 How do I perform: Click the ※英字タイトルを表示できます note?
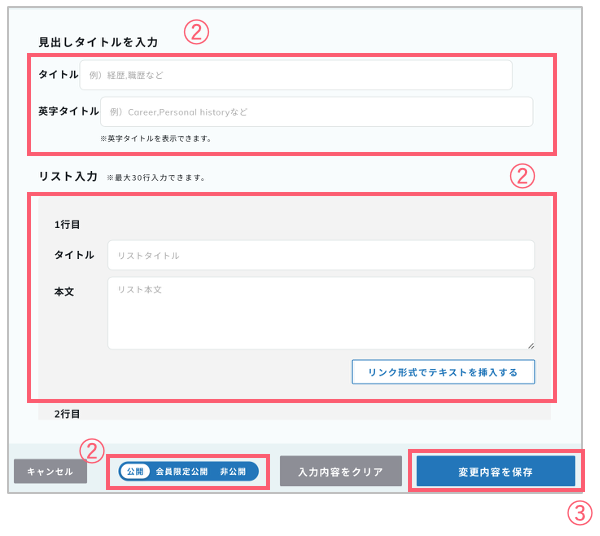[x=156, y=138]
